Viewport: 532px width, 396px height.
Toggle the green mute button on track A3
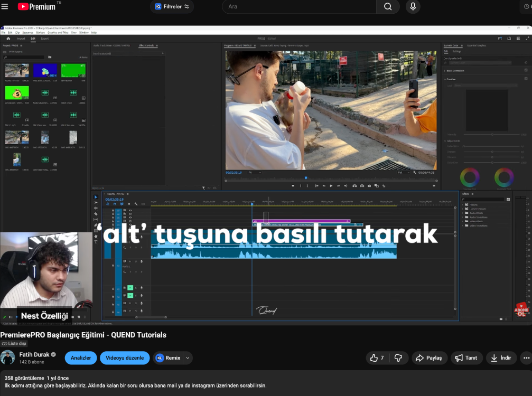pos(130,288)
